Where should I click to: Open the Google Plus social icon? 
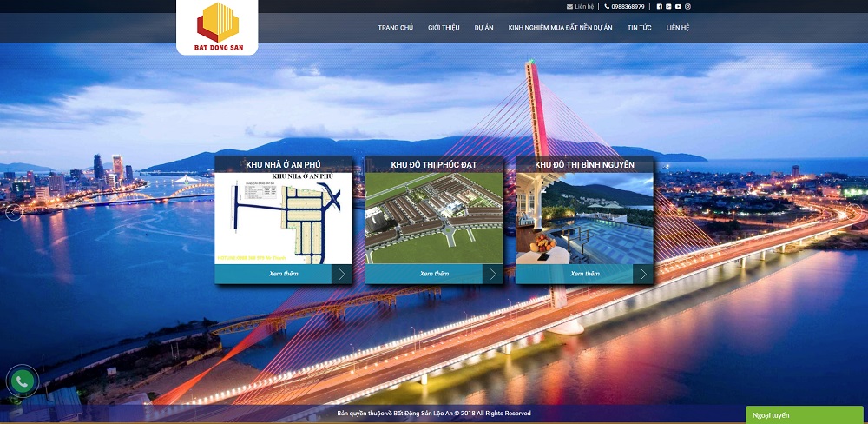[x=668, y=7]
